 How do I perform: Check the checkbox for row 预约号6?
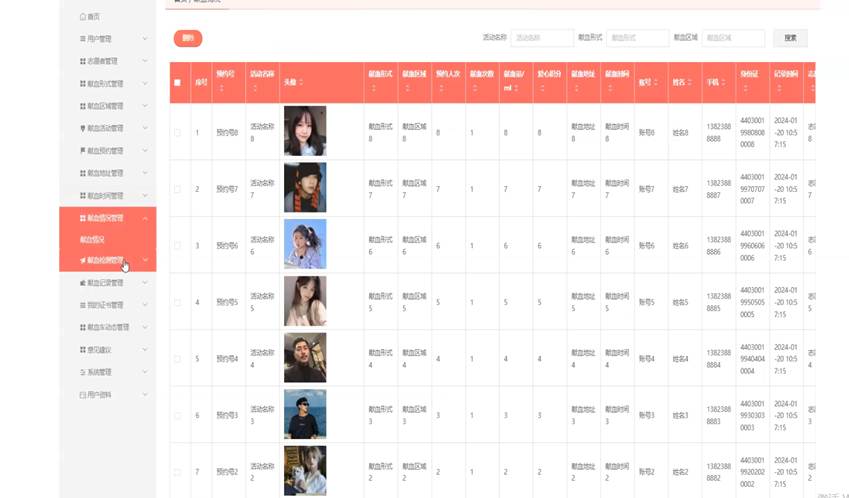pyautogui.click(x=178, y=246)
